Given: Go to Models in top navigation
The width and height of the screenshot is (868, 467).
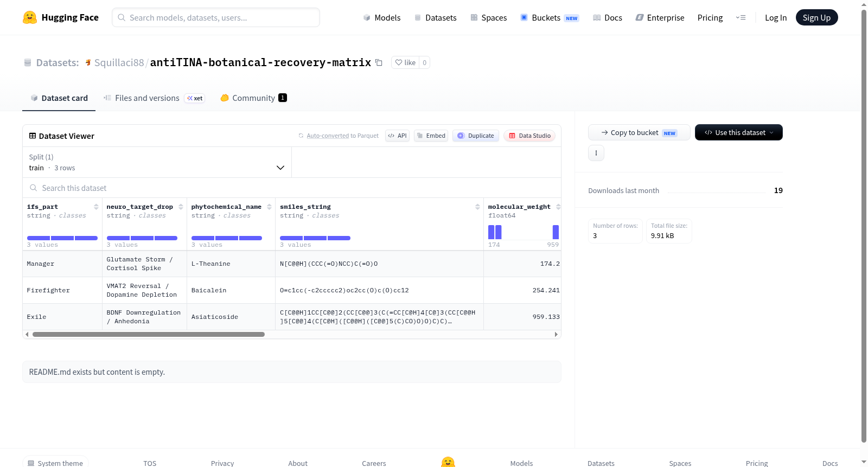Looking at the screenshot, I should pos(382,17).
